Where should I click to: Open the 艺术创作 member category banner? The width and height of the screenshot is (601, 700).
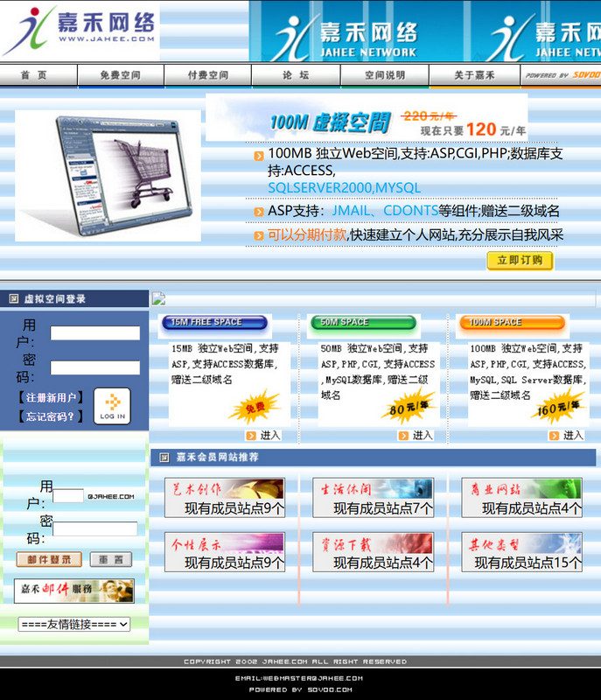[224, 489]
